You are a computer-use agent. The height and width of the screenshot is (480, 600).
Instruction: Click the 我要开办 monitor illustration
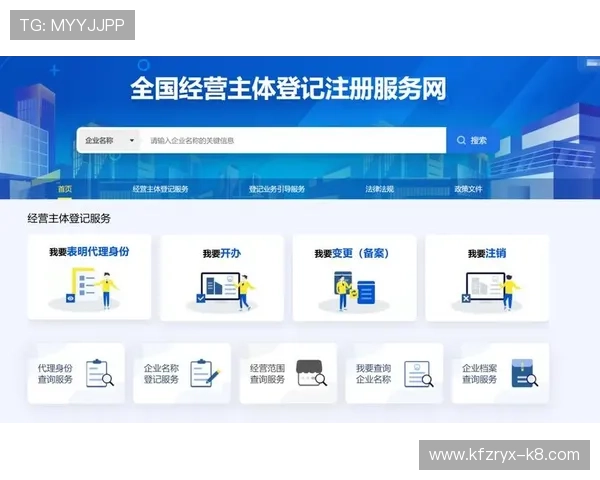click(x=222, y=291)
